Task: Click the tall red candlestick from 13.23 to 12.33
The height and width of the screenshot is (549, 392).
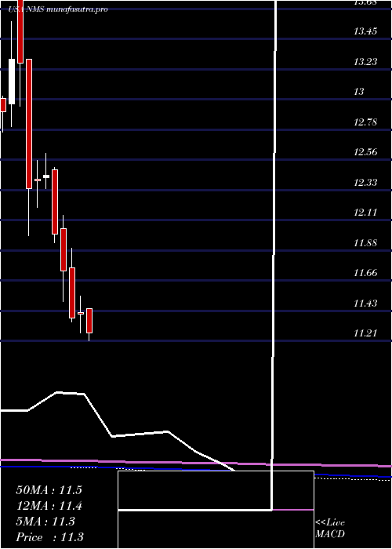Action: [x=29, y=124]
